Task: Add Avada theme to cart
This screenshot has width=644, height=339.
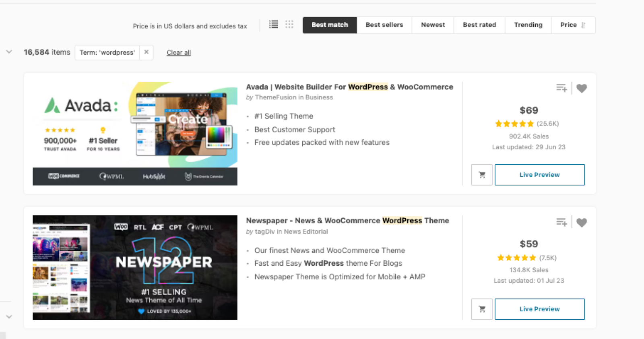Action: point(482,175)
